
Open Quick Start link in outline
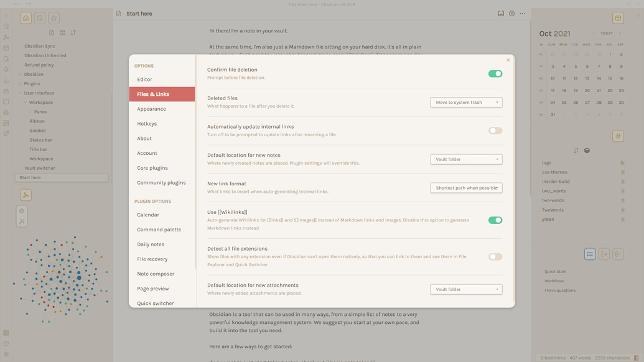[555, 271]
